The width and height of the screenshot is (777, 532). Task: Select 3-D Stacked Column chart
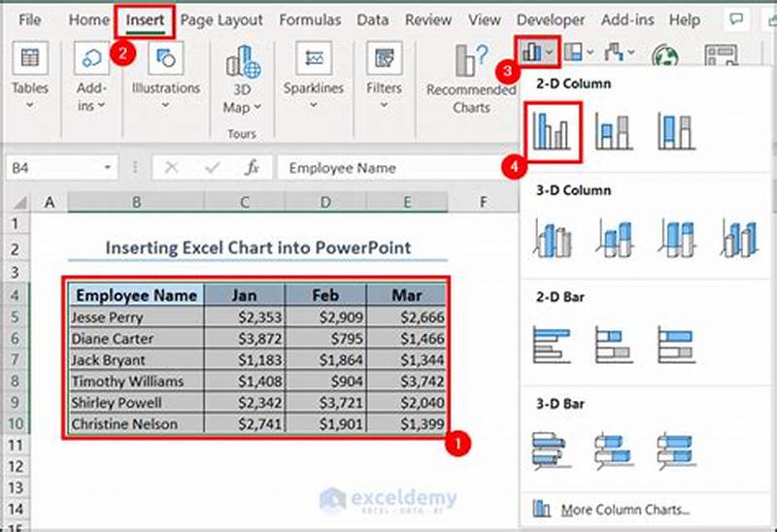(x=615, y=238)
